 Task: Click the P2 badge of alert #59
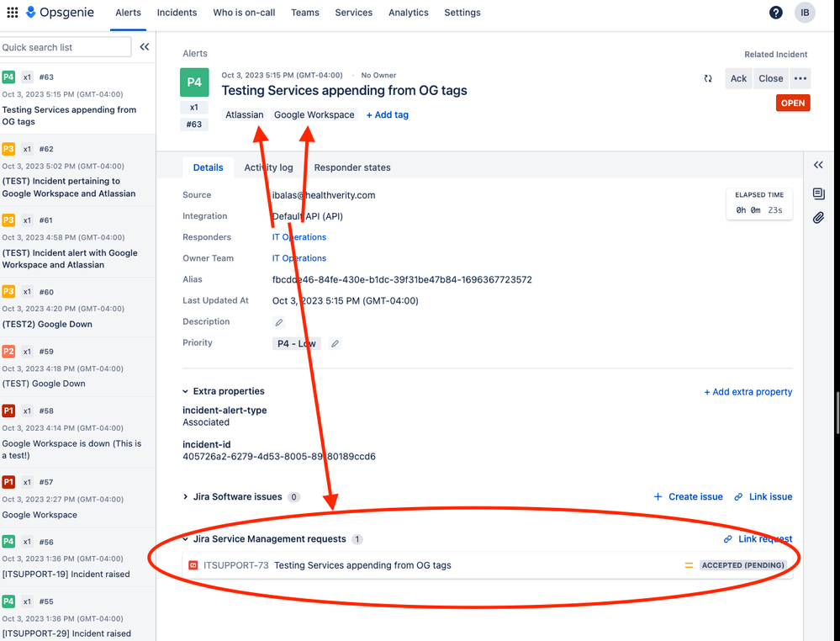pos(8,352)
